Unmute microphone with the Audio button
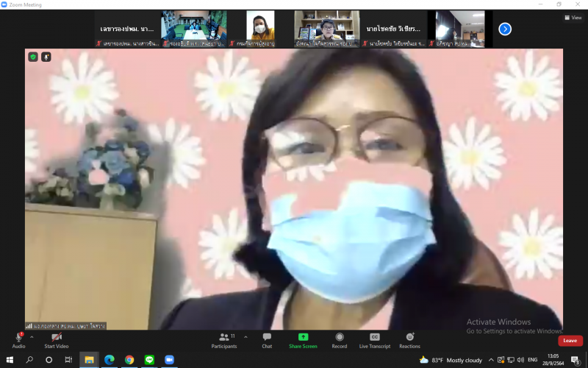This screenshot has height=368, width=588. coord(18,340)
